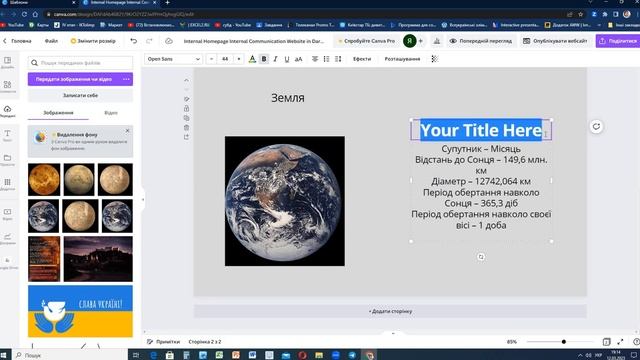
Task: Close the Видалення фону promo banner
Action: (x=127, y=131)
